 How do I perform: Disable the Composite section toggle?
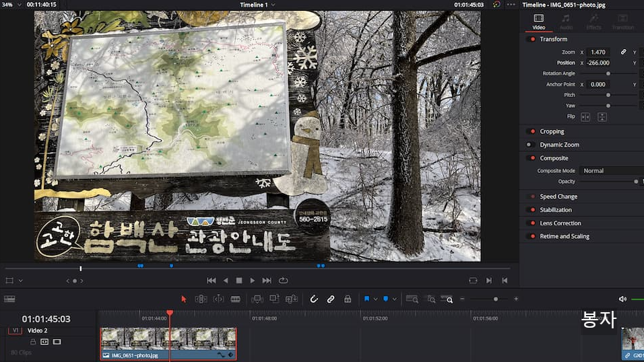pyautogui.click(x=531, y=158)
